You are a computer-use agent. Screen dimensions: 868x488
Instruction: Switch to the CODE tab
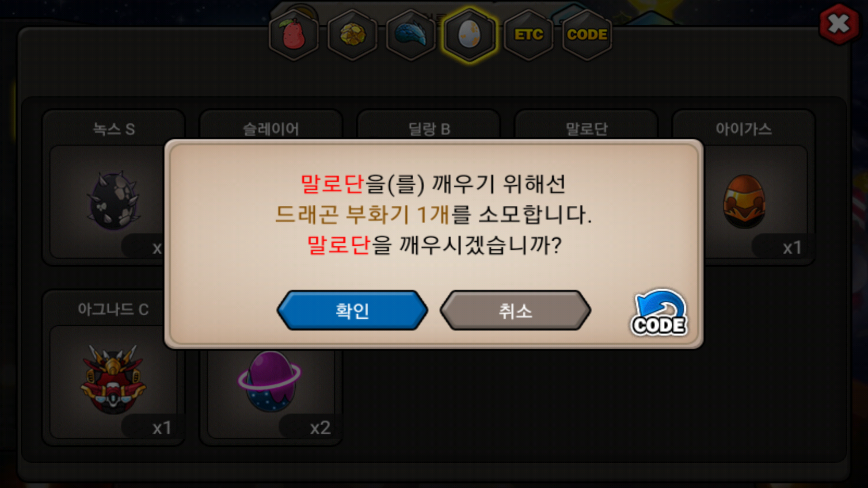click(587, 35)
